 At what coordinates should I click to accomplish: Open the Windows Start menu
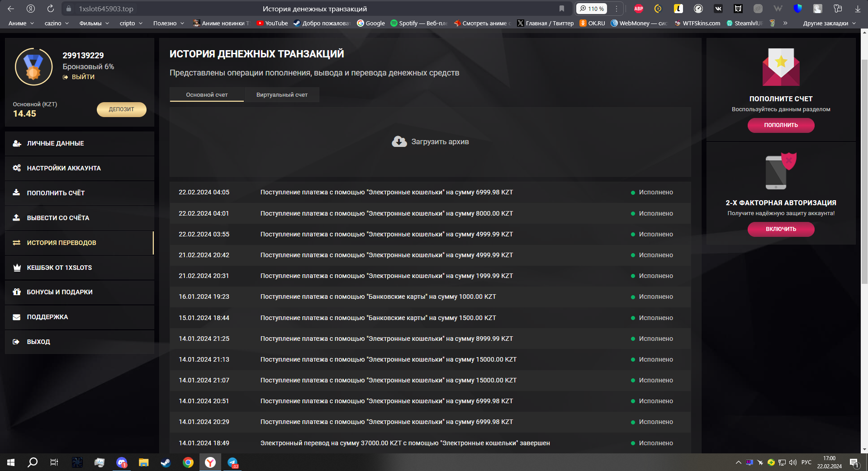tap(11, 462)
